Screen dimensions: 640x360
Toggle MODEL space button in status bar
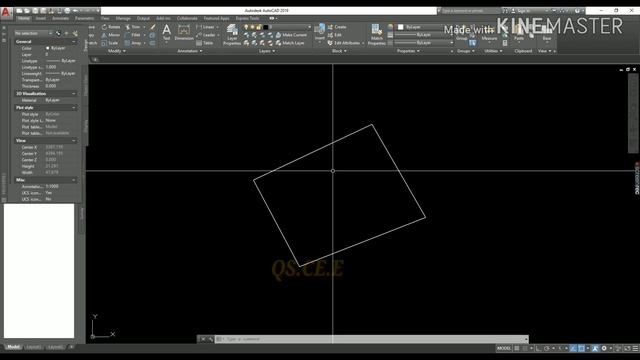point(504,348)
